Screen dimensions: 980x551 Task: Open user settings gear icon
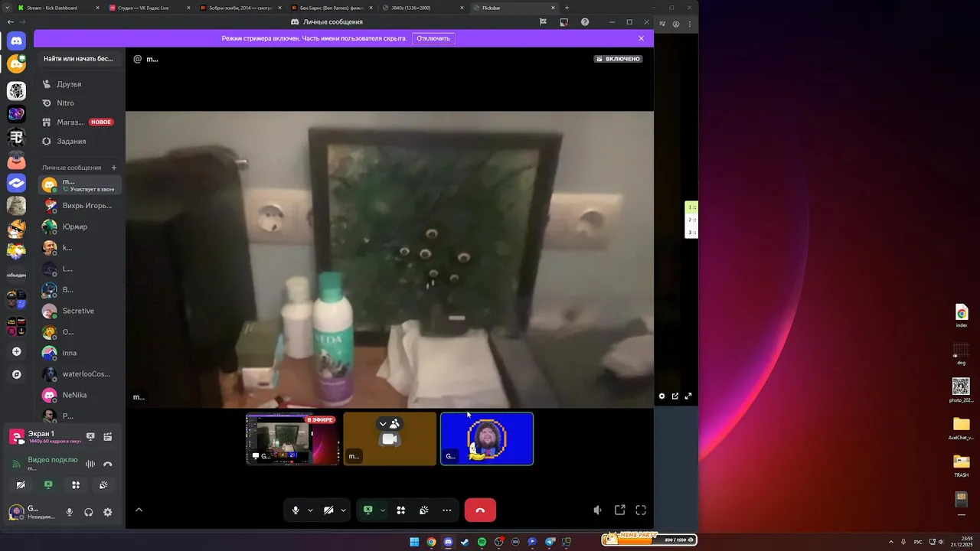[x=108, y=512]
